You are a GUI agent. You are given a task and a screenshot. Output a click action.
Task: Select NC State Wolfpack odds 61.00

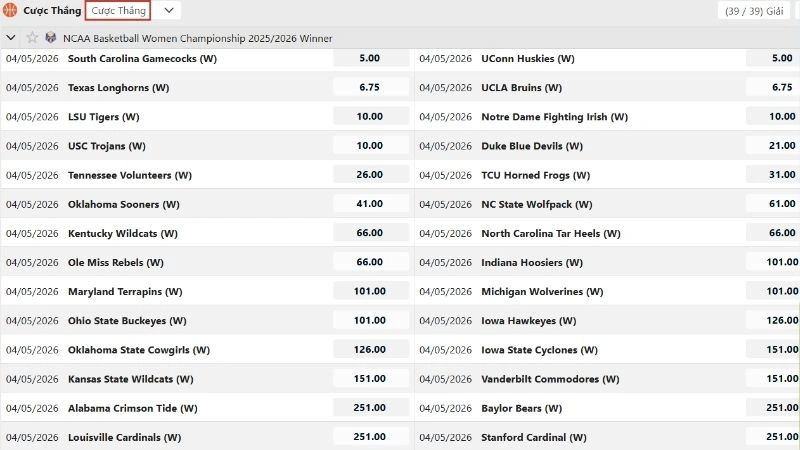[773, 204]
